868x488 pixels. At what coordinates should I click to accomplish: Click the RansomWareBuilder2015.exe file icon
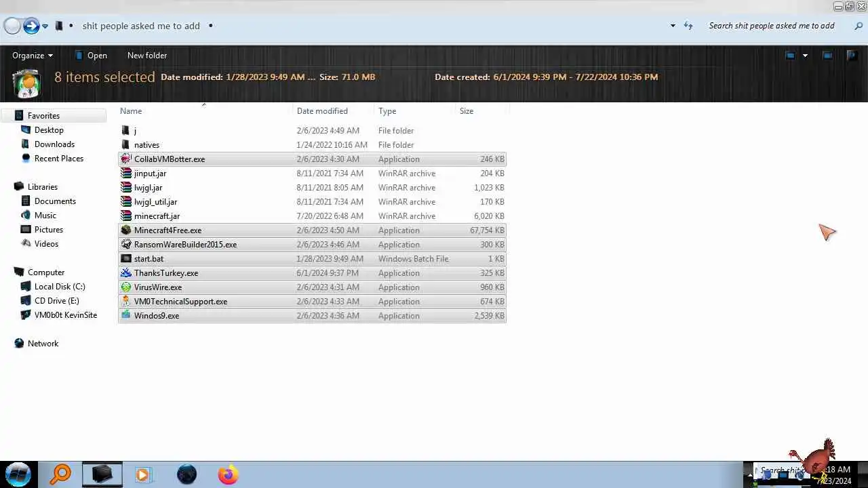click(125, 245)
